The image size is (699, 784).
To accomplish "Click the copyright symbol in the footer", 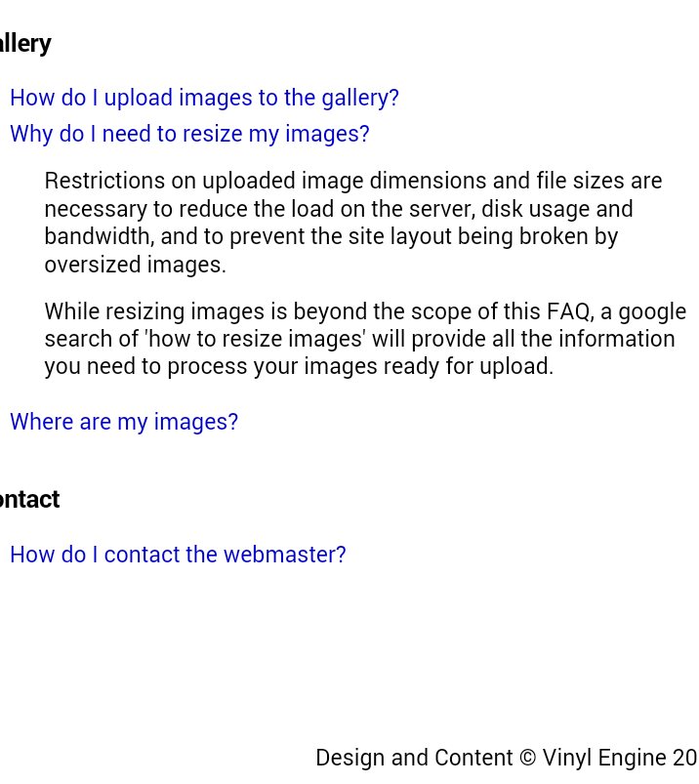I will [x=527, y=758].
